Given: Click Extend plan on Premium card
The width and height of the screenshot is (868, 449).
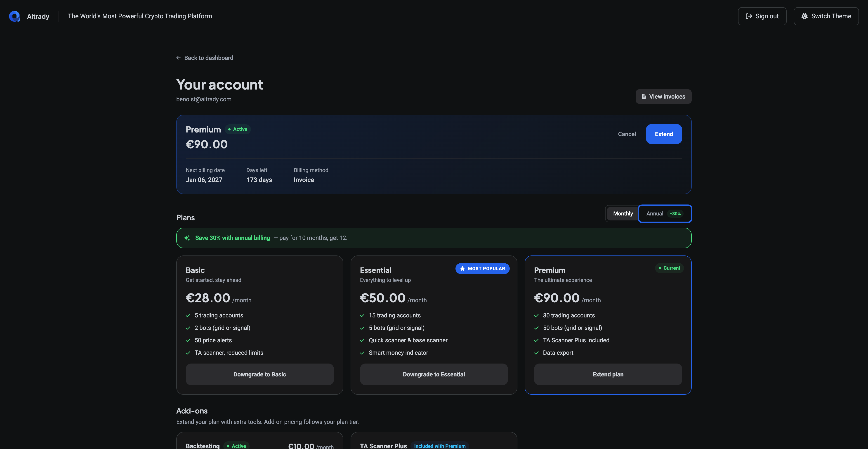Looking at the screenshot, I should click(x=608, y=374).
